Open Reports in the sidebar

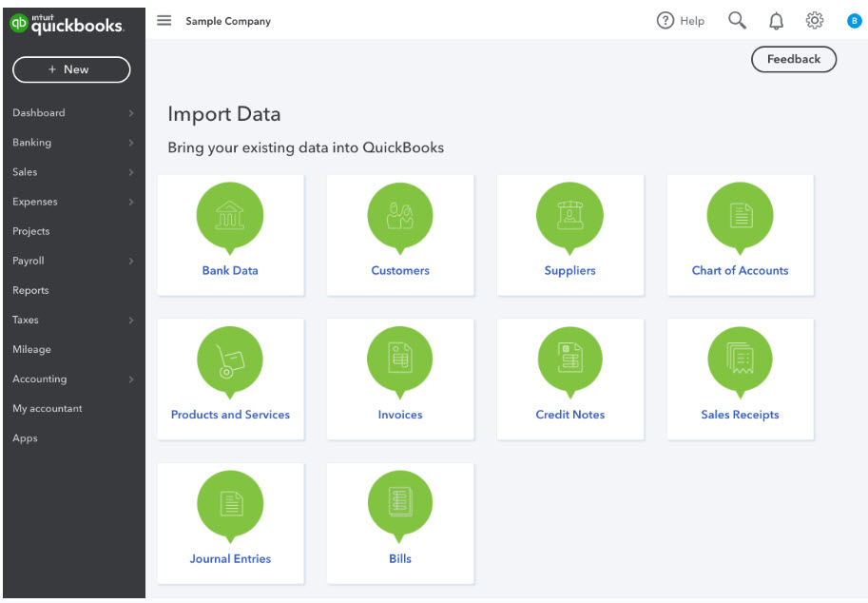coord(30,290)
